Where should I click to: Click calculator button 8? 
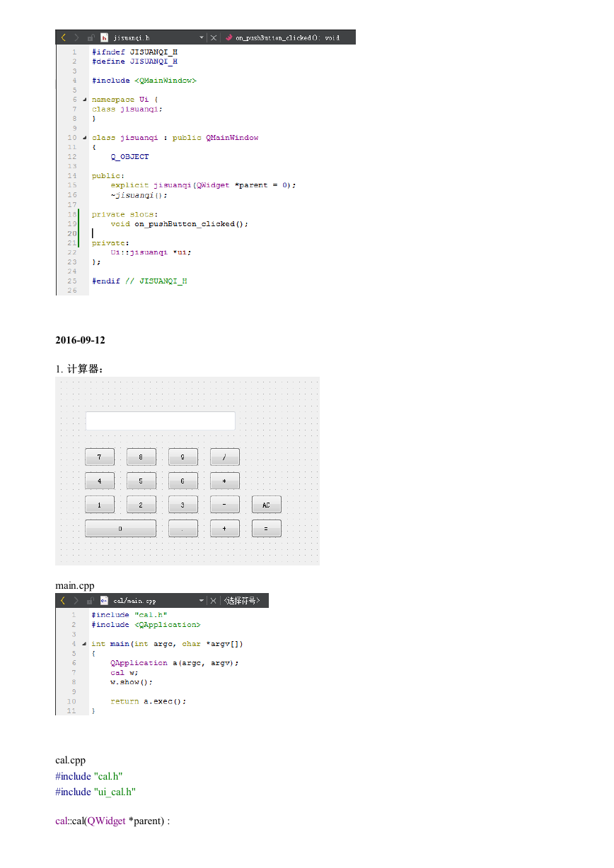141,457
